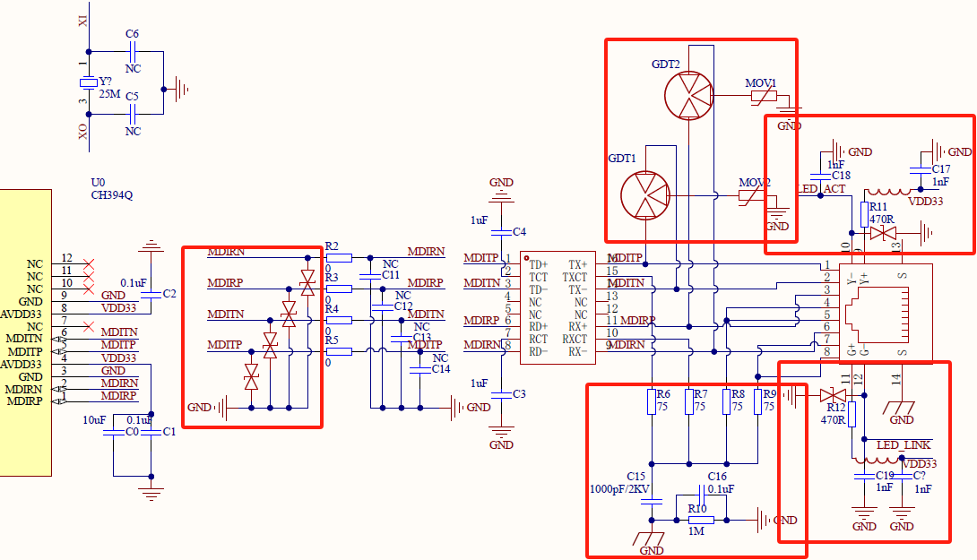Image resolution: width=977 pixels, height=560 pixels.
Task: Pick the R6 75 ohm resistor
Action: (652, 401)
